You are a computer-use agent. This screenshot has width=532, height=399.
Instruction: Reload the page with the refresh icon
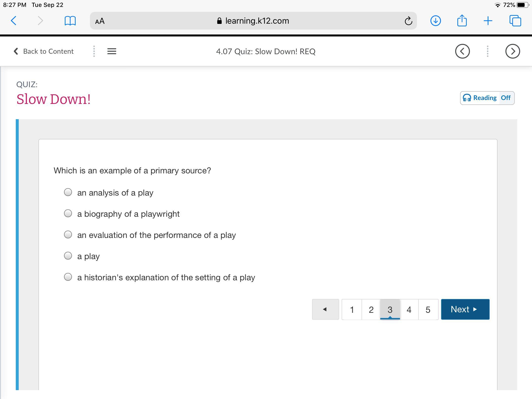[x=408, y=21]
